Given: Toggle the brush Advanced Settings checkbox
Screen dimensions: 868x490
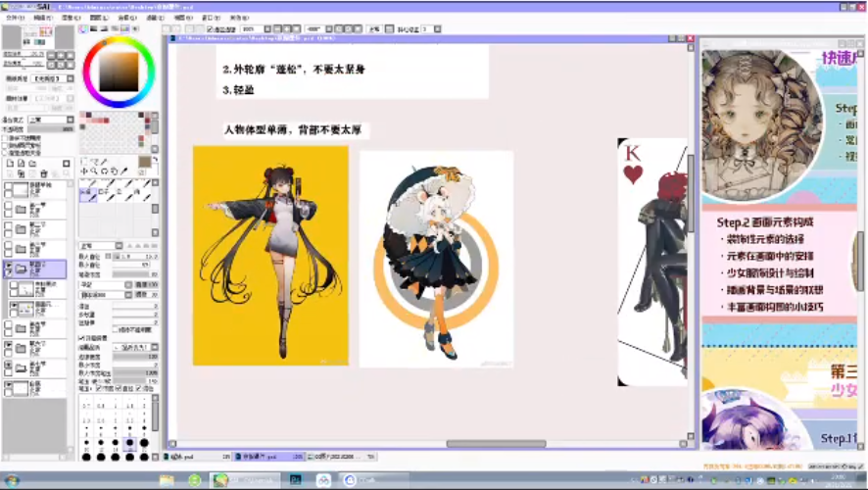Looking at the screenshot, I should pos(80,338).
